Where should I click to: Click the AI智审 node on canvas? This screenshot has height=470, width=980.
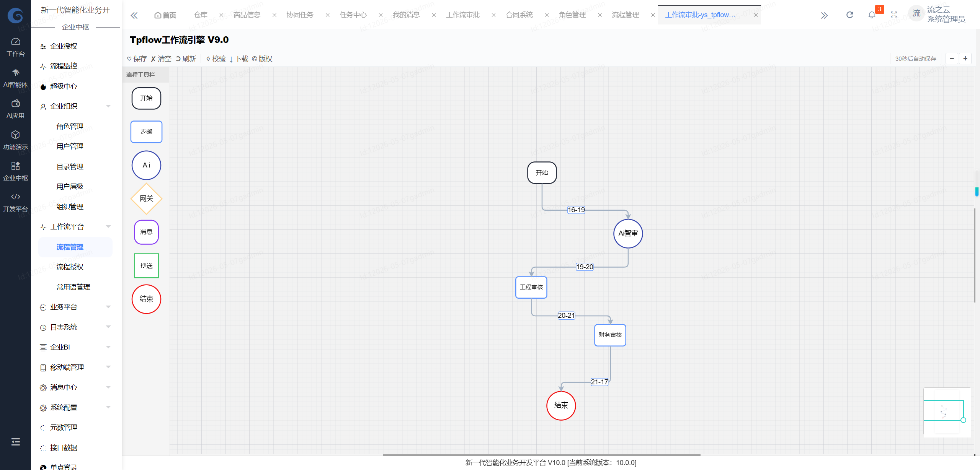point(628,234)
